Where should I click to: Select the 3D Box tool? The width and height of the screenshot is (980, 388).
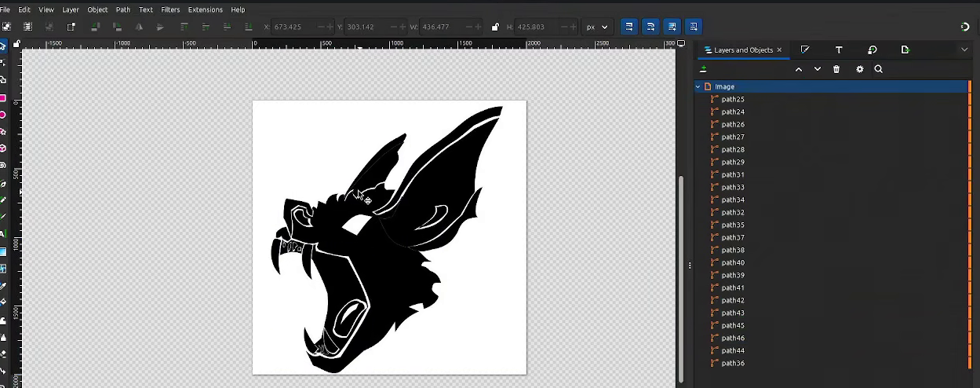tap(3, 148)
